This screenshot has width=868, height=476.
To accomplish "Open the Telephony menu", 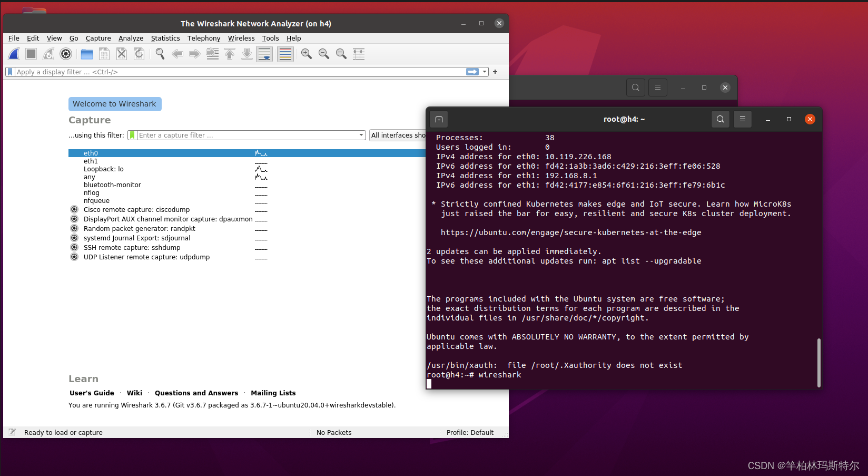I will (204, 38).
